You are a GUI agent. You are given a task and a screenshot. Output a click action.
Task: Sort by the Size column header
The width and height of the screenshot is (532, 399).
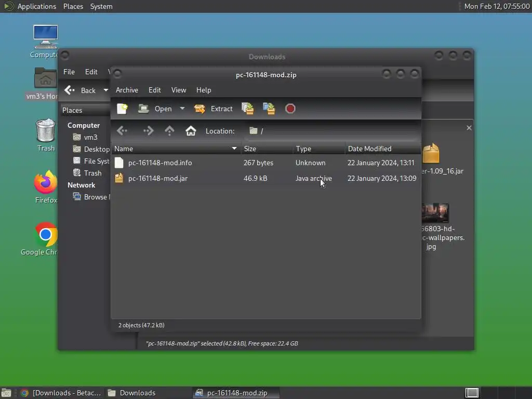267,149
